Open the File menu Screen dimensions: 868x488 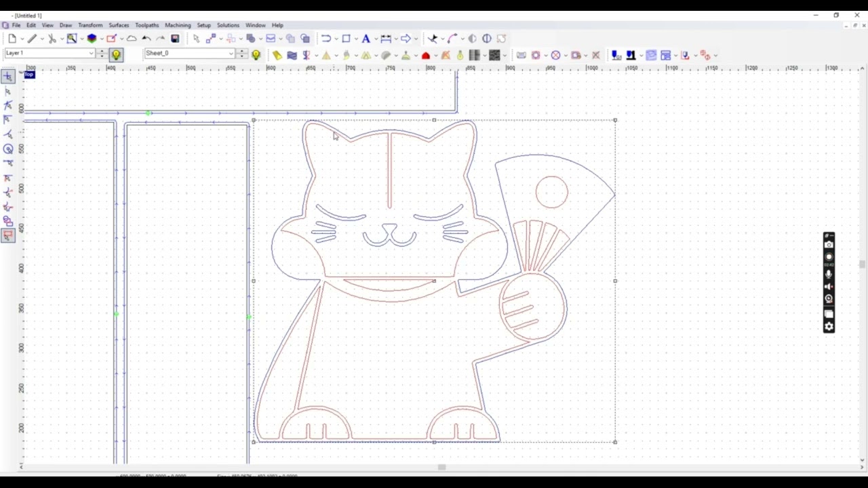[16, 25]
